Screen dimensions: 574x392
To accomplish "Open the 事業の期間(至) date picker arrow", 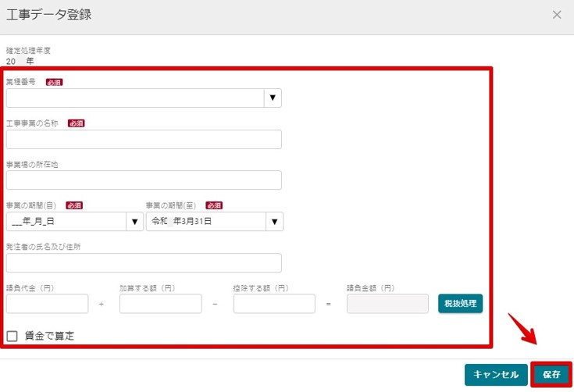I will [274, 222].
